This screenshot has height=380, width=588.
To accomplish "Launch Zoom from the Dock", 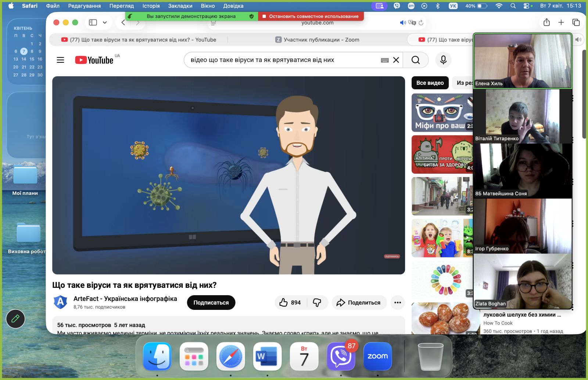I will pyautogui.click(x=377, y=356).
